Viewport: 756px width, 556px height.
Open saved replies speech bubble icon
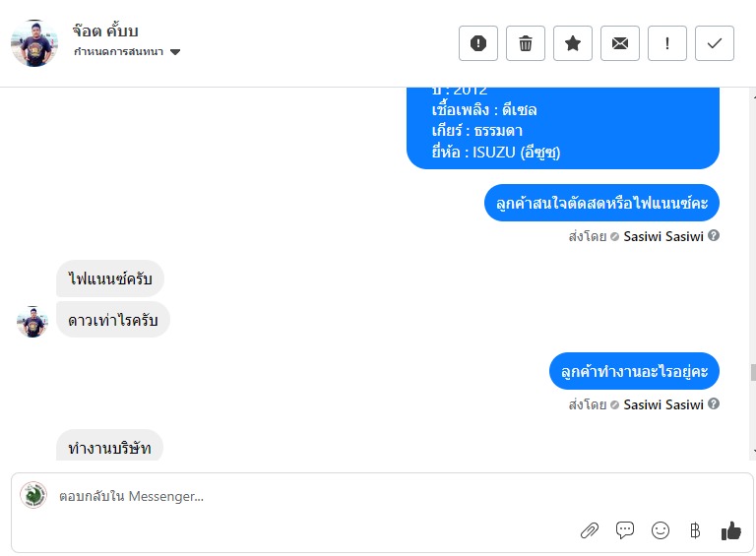625,530
